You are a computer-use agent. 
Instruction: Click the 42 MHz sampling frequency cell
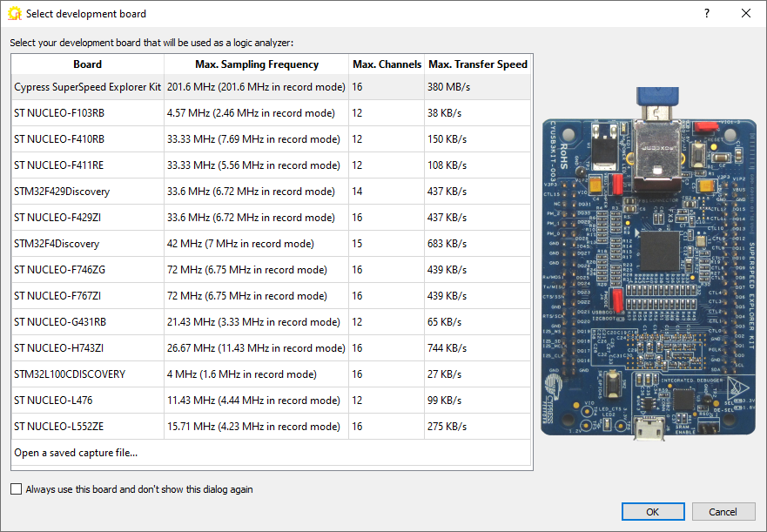click(x=256, y=244)
